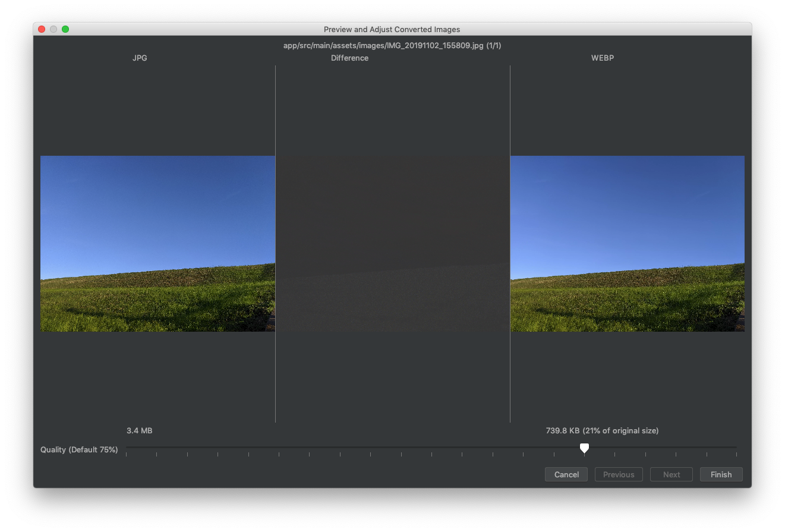Select the JPG panel header
The image size is (785, 532).
click(140, 58)
